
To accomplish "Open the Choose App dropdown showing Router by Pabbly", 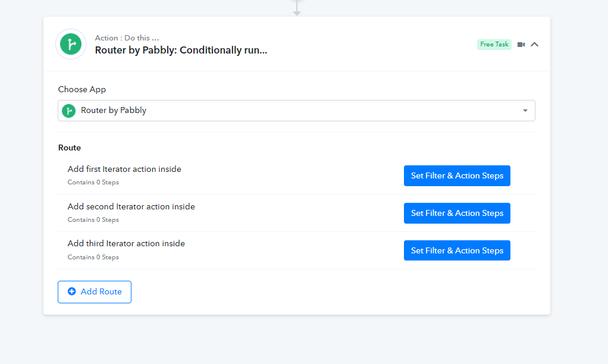I will click(x=296, y=111).
